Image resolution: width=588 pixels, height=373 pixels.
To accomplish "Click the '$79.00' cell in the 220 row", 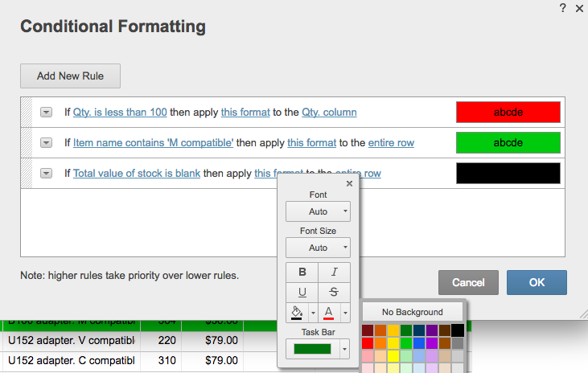I will pyautogui.click(x=212, y=340).
